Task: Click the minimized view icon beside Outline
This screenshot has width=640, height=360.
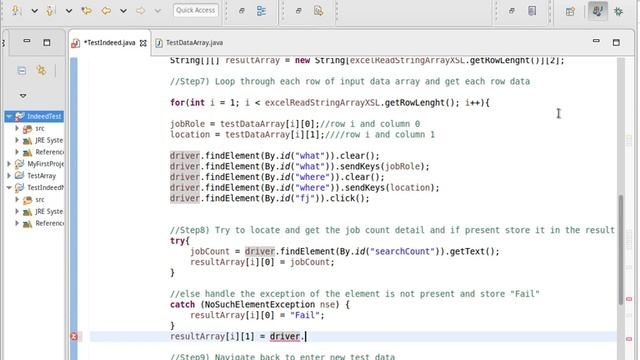Action: (x=242, y=11)
